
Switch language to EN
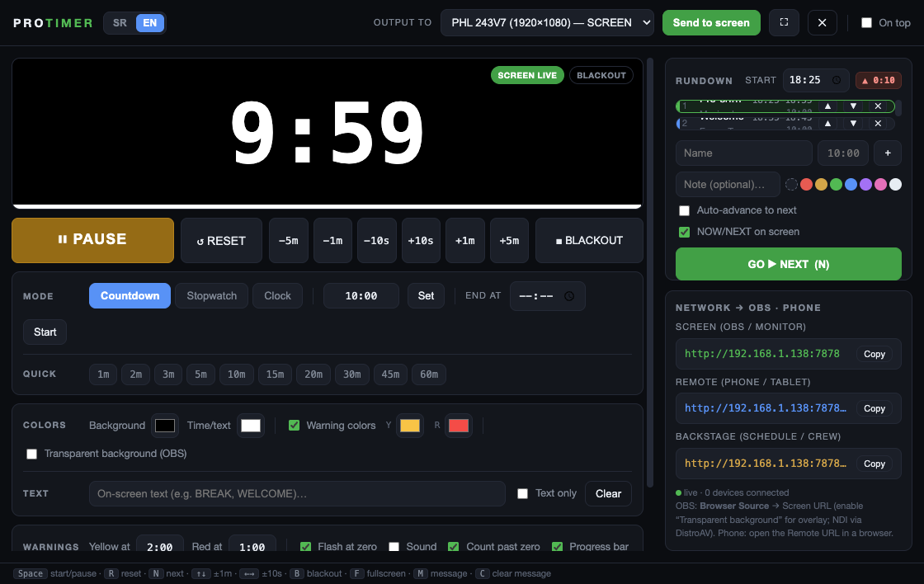coord(150,23)
